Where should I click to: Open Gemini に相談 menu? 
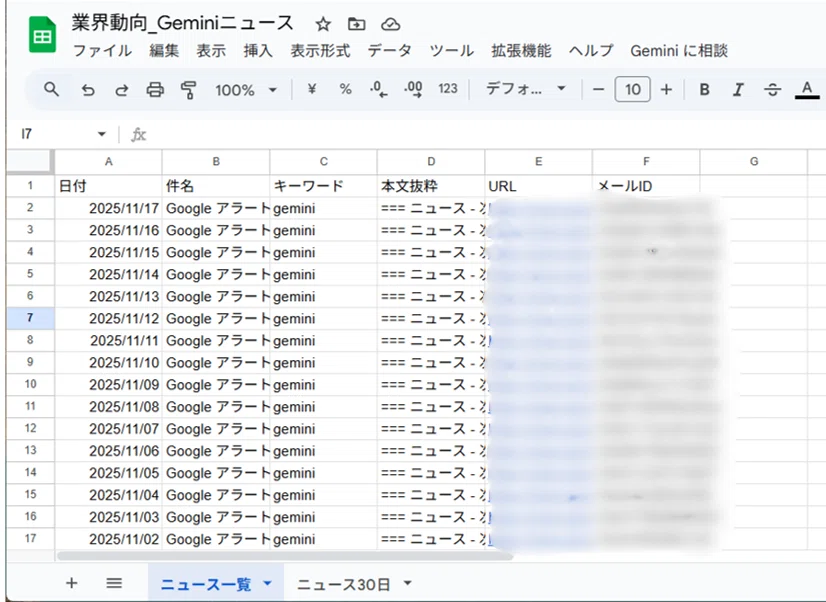[x=679, y=51]
